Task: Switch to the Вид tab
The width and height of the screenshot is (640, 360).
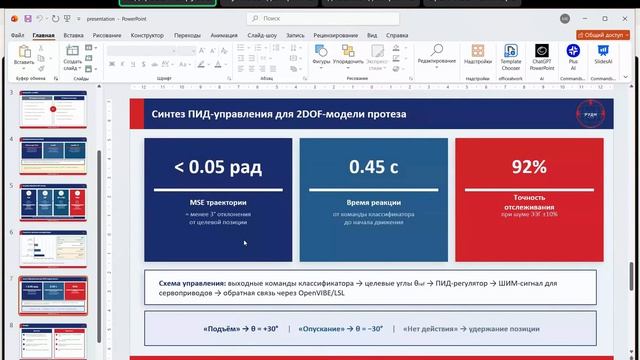Action: pyautogui.click(x=372, y=36)
